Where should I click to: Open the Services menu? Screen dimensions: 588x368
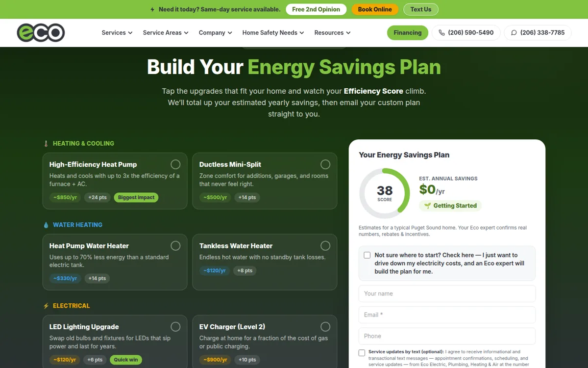(x=117, y=33)
